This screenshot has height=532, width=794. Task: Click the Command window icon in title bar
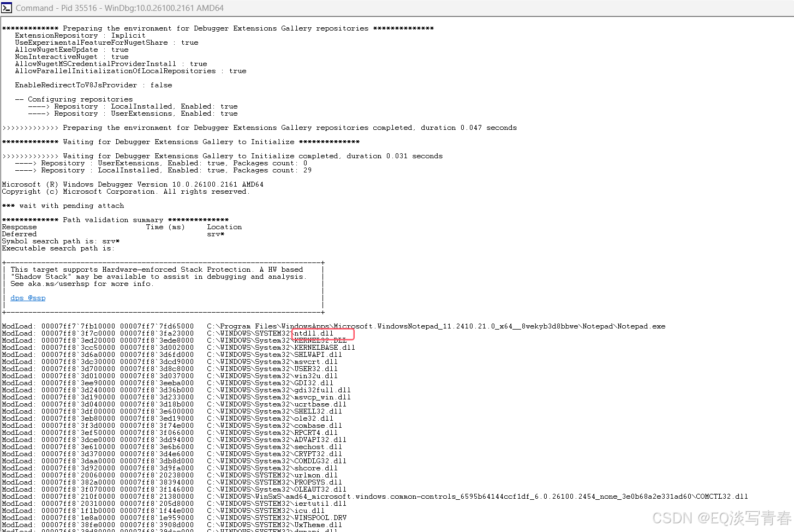click(x=7, y=8)
